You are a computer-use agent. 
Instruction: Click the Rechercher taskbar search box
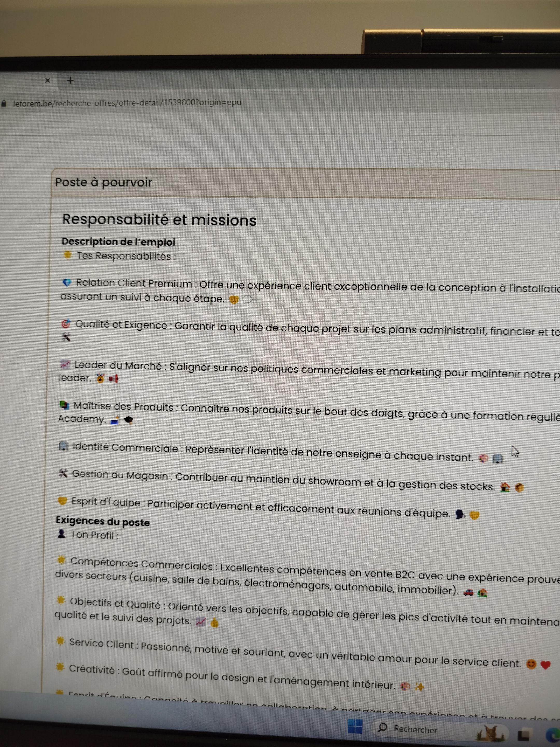415,729
